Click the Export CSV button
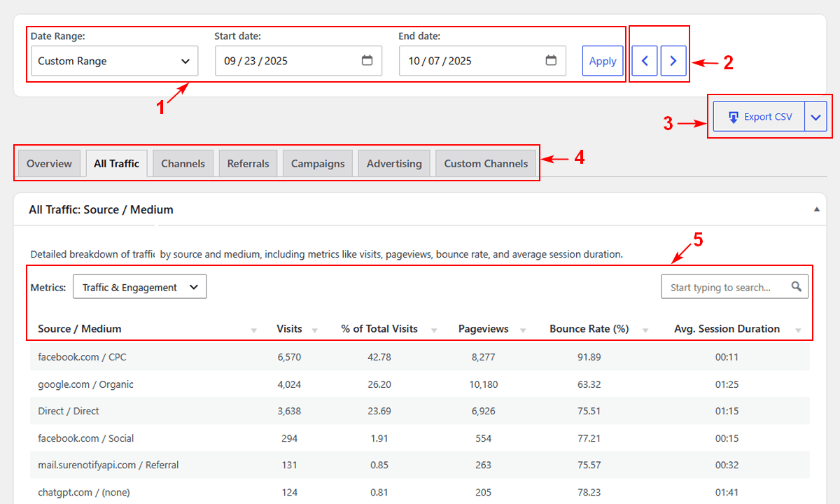840x504 pixels. pyautogui.click(x=759, y=117)
